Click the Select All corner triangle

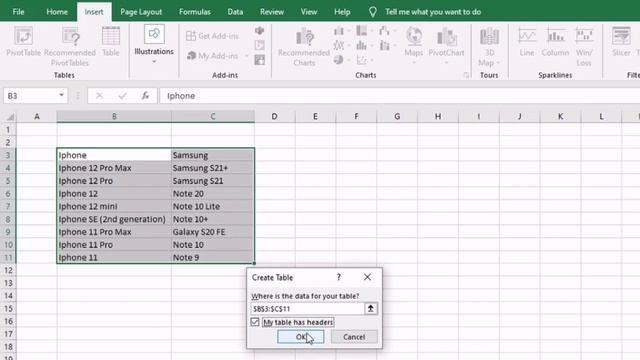tap(10, 117)
